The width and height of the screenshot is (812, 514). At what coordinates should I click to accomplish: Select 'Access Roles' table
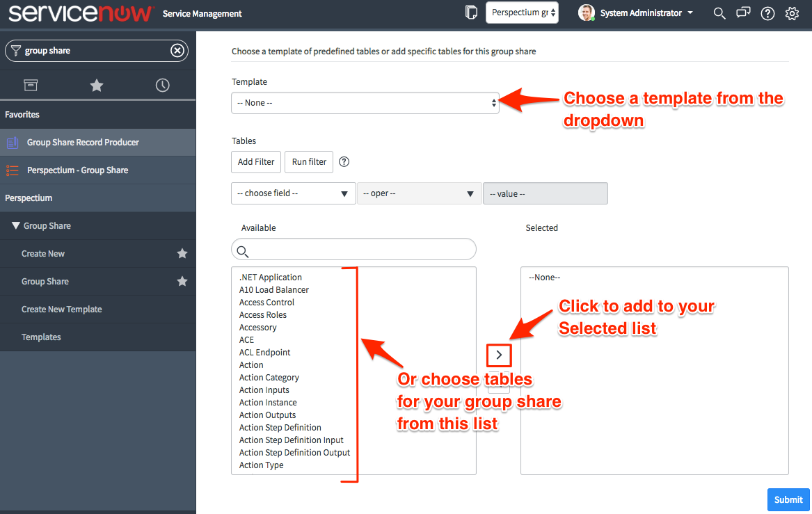click(262, 314)
